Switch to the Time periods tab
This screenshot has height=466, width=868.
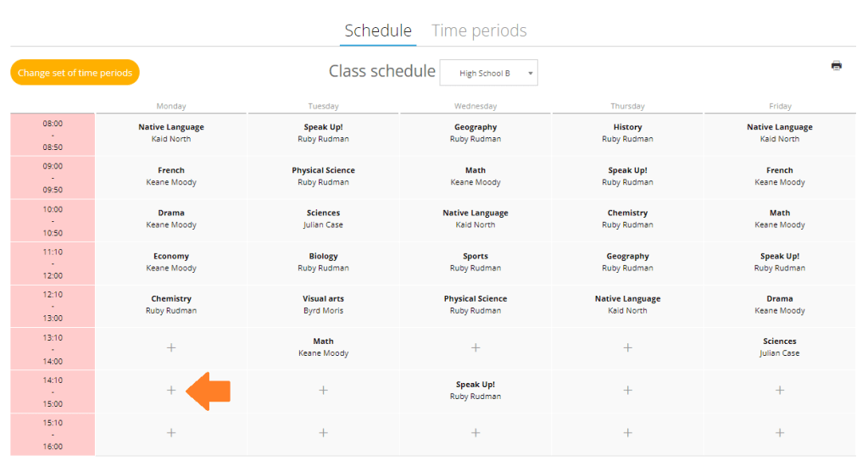479,31
